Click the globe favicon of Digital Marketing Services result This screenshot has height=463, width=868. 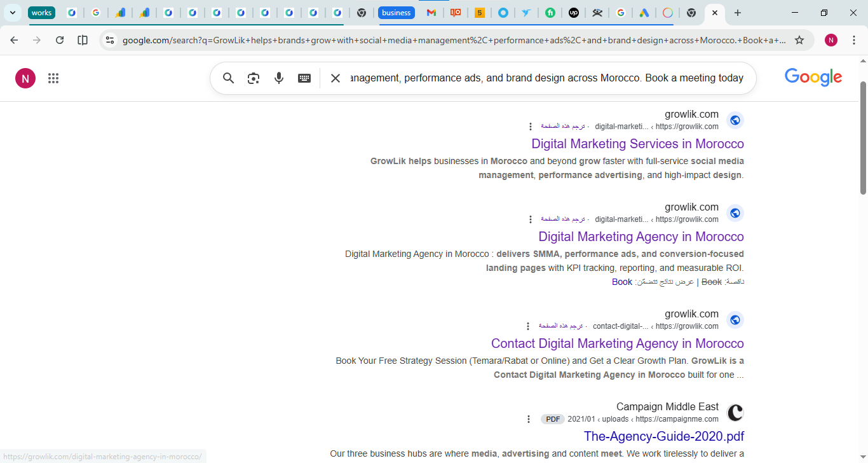click(735, 120)
